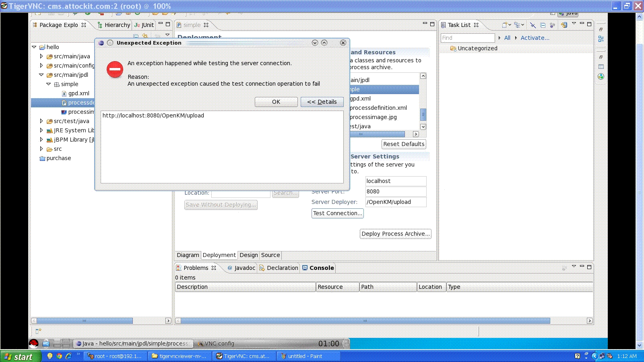Click the forward arrow in the exception dialog titlebar
The width and height of the screenshot is (644, 362).
324,43
